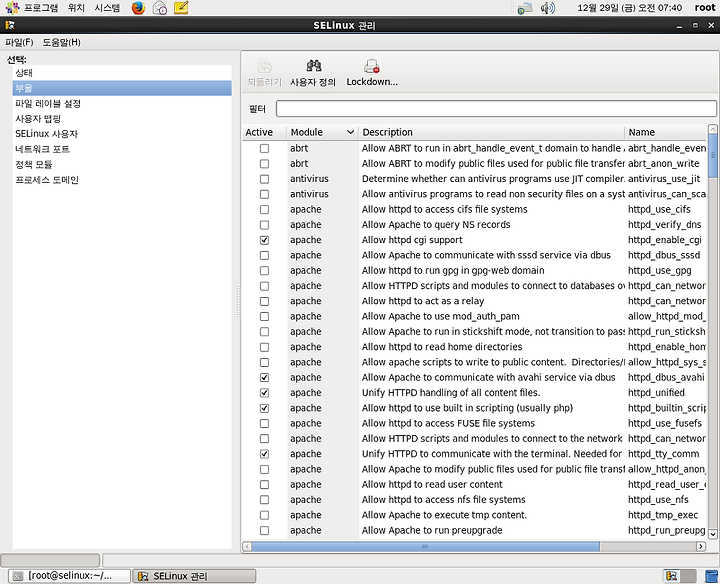Uncheck the httpd_dbus_avahi checkbox
This screenshot has width=720, height=584.
264,377
